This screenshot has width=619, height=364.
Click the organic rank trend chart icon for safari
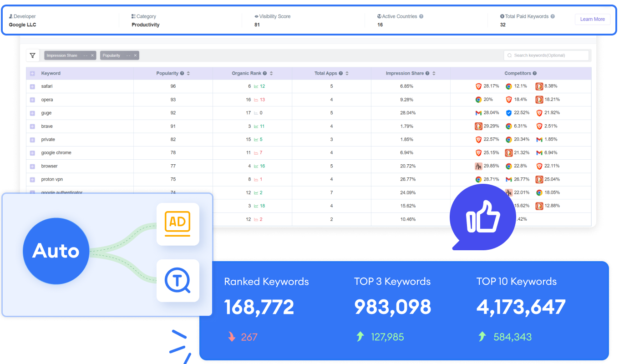tap(256, 86)
